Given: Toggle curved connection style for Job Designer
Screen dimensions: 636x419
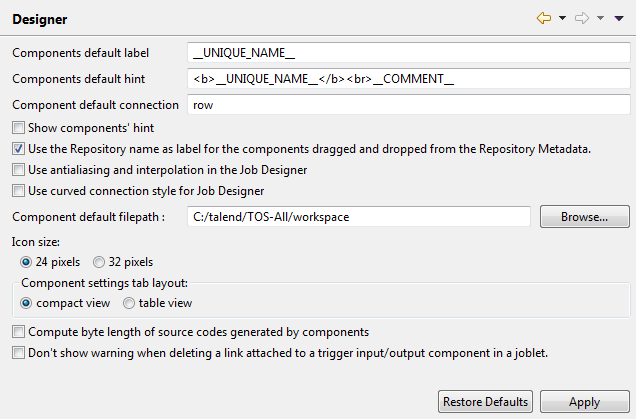Looking at the screenshot, I should [19, 191].
